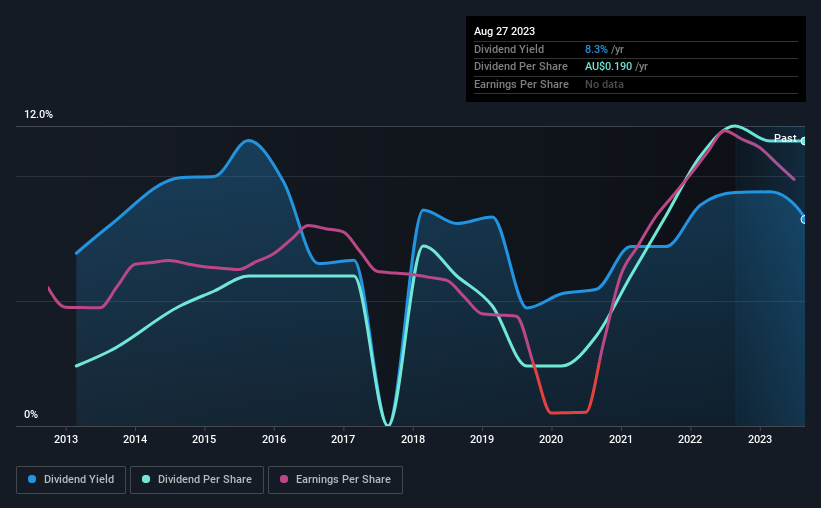Select the 2018 tick on the x-axis
Viewport: 821px width, 508px height.
(x=413, y=439)
